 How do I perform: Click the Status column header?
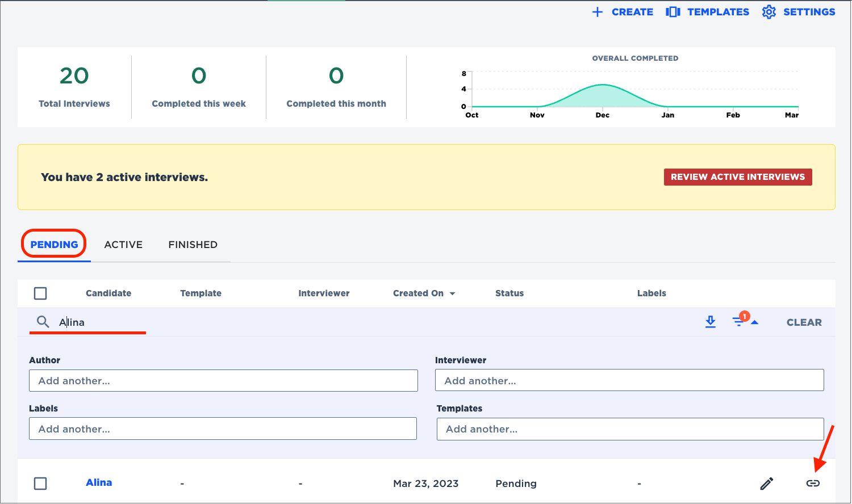509,293
